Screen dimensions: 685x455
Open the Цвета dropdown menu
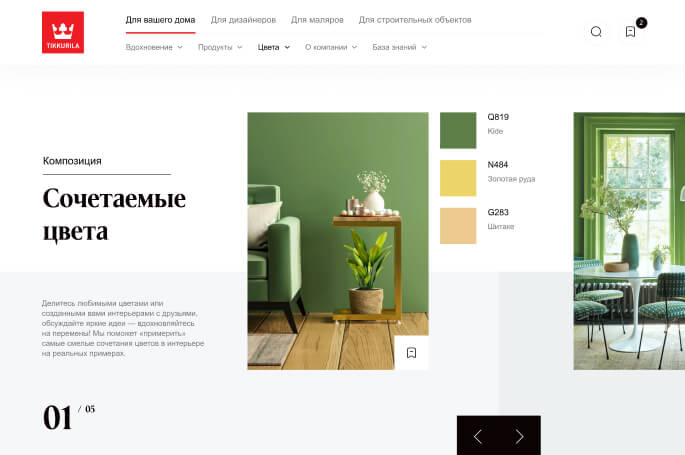(x=273, y=47)
